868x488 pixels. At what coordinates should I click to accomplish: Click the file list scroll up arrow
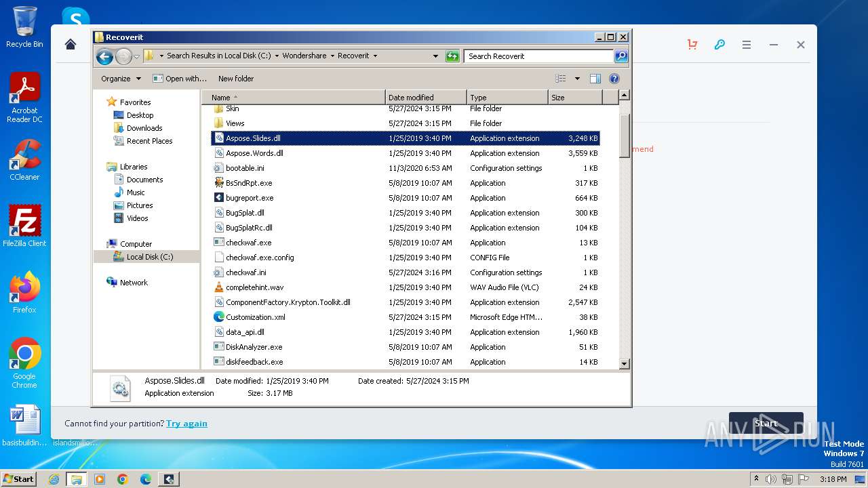(x=625, y=96)
